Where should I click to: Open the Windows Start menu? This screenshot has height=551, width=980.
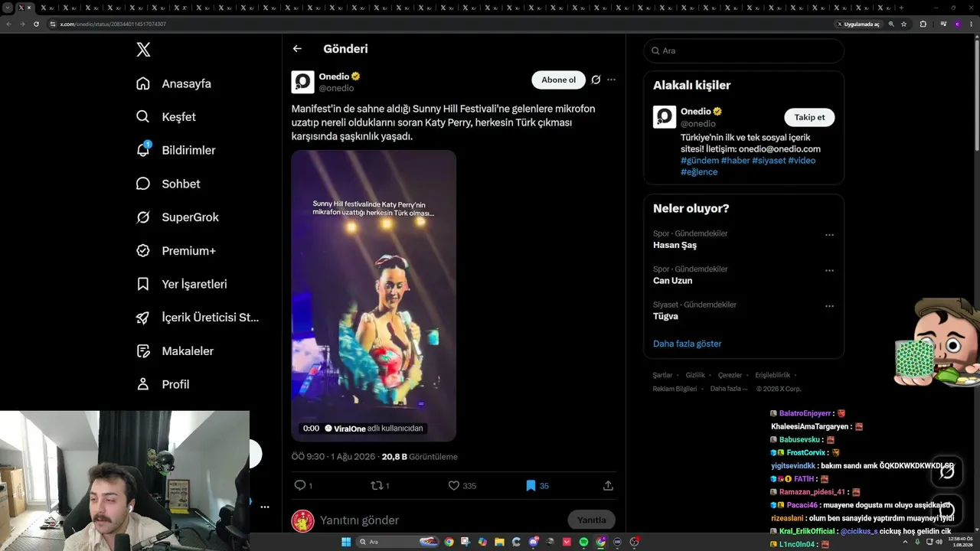(345, 542)
